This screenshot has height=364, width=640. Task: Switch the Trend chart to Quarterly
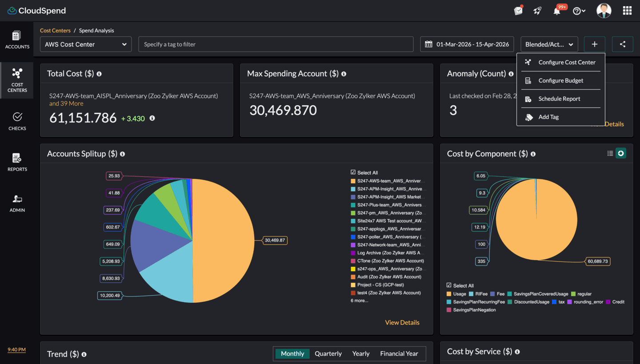pos(328,353)
